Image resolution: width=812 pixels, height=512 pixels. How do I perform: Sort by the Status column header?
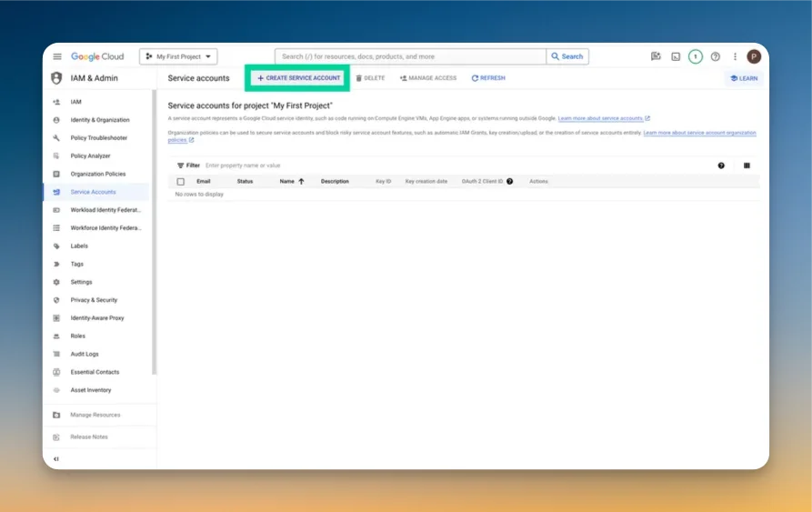pyautogui.click(x=245, y=182)
